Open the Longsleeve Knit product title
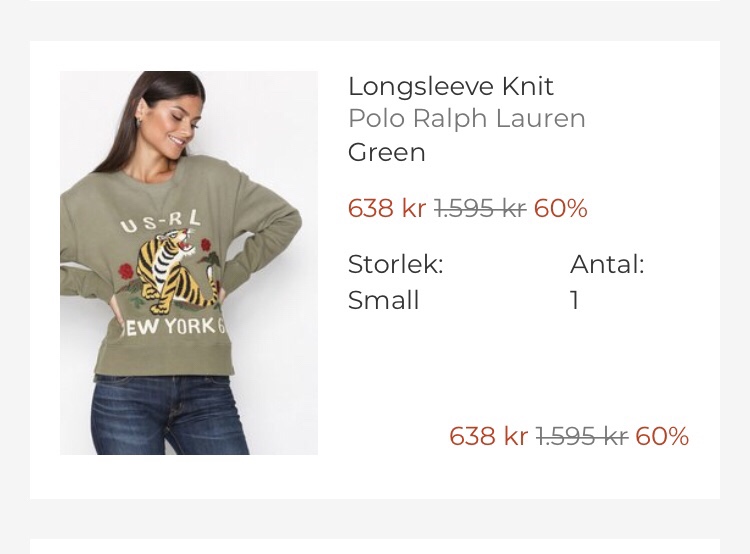This screenshot has width=750, height=554. pos(451,87)
